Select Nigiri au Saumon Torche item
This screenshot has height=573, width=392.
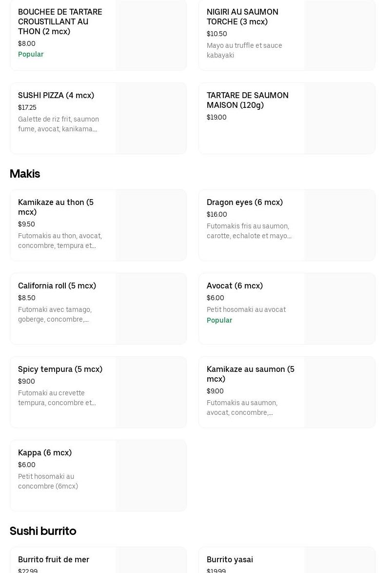[x=242, y=17]
